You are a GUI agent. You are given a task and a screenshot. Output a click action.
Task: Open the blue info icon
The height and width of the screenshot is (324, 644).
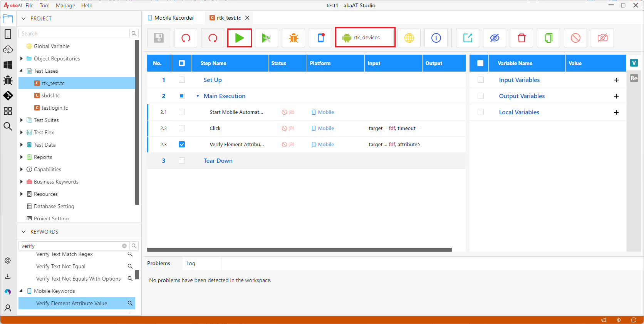436,38
